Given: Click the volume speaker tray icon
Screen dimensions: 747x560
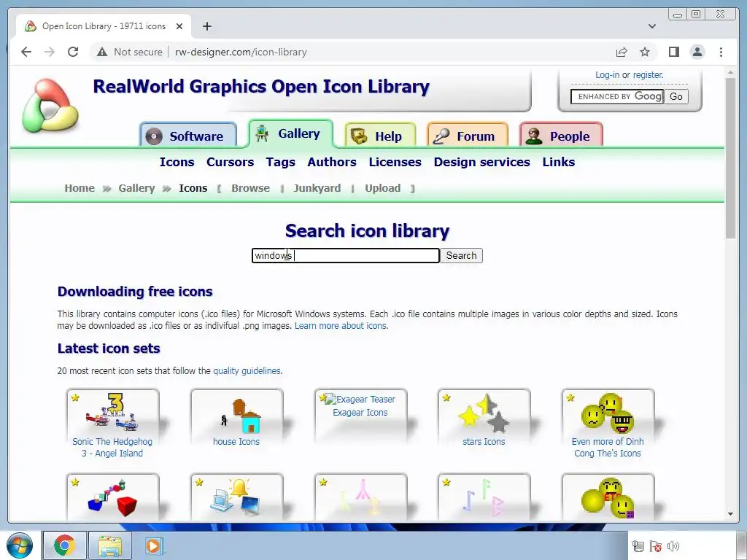Looking at the screenshot, I should point(673,546).
